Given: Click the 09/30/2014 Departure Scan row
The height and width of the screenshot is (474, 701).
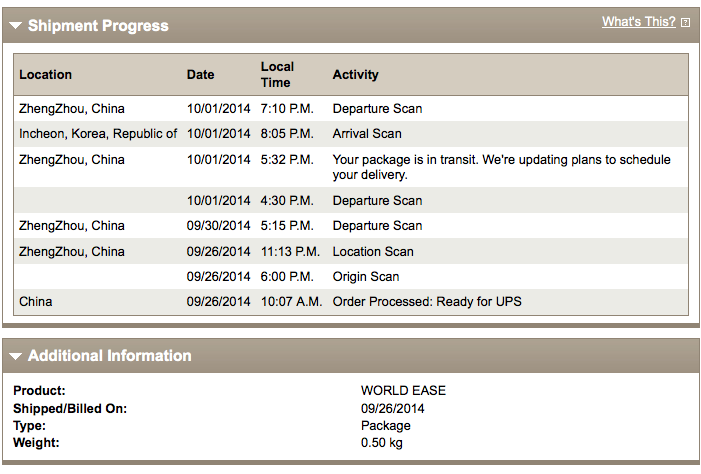Looking at the screenshot, I should (351, 225).
